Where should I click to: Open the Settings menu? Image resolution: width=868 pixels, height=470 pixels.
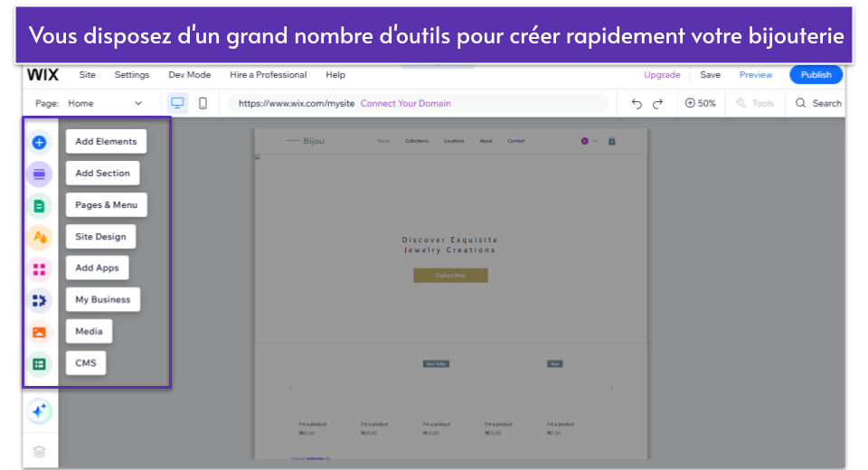coord(132,75)
